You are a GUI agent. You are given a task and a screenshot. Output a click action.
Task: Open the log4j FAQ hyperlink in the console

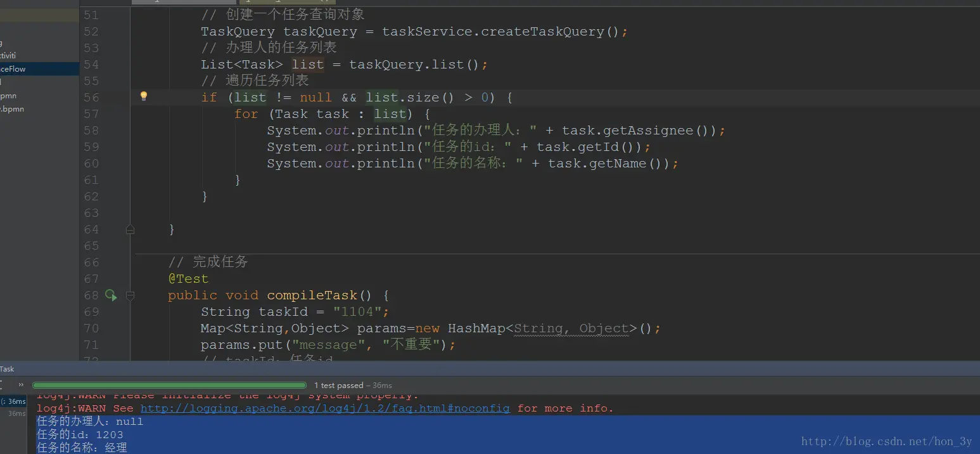click(325, 408)
